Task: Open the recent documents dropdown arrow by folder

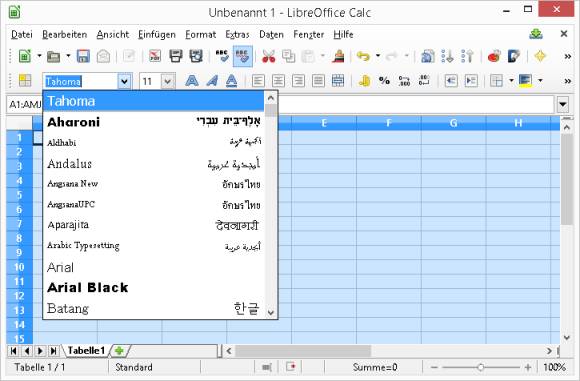Action: 68,56
